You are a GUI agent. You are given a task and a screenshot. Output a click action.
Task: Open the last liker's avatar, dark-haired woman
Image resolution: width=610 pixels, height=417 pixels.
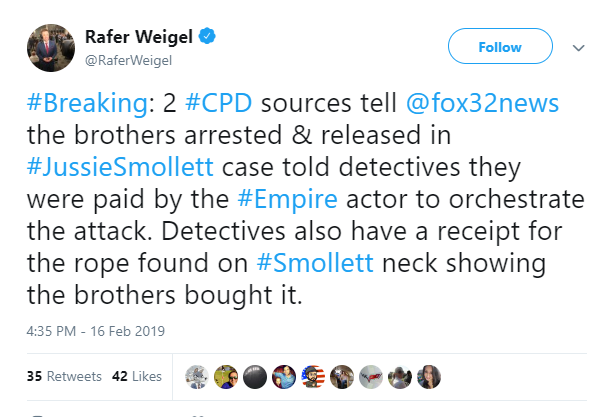[429, 377]
